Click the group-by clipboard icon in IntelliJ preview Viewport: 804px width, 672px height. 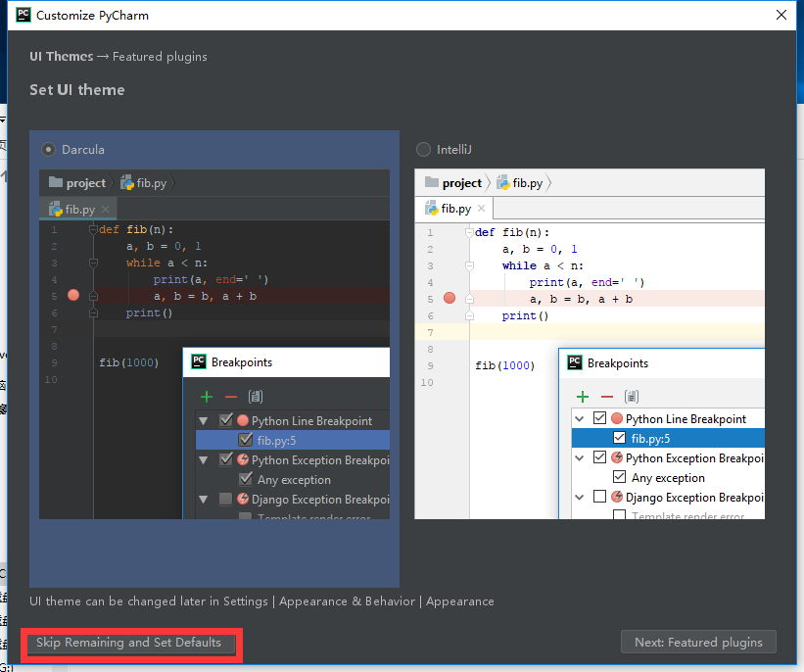tap(632, 397)
